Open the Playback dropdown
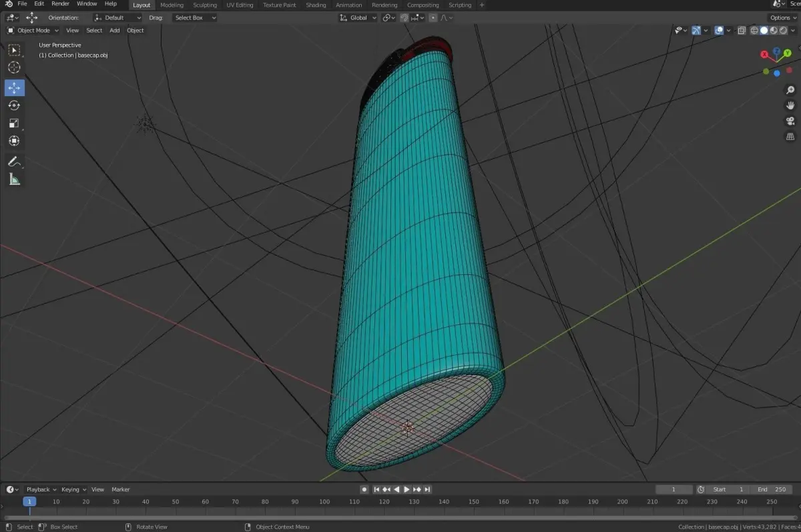 pyautogui.click(x=41, y=489)
